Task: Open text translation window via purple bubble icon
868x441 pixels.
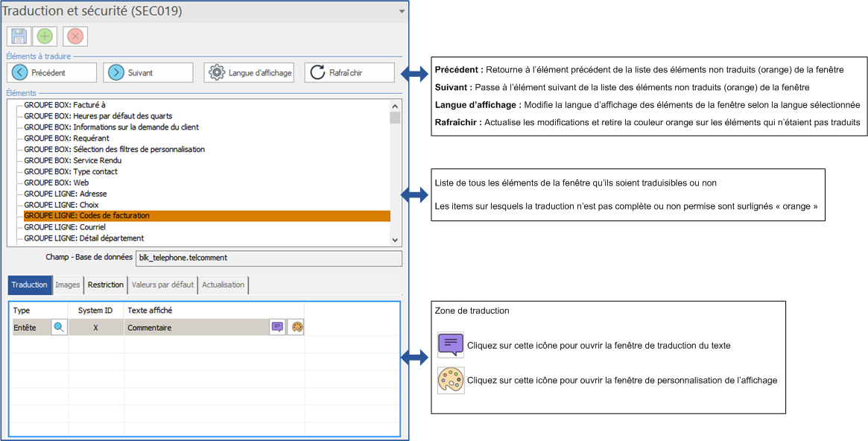Action: pos(277,327)
